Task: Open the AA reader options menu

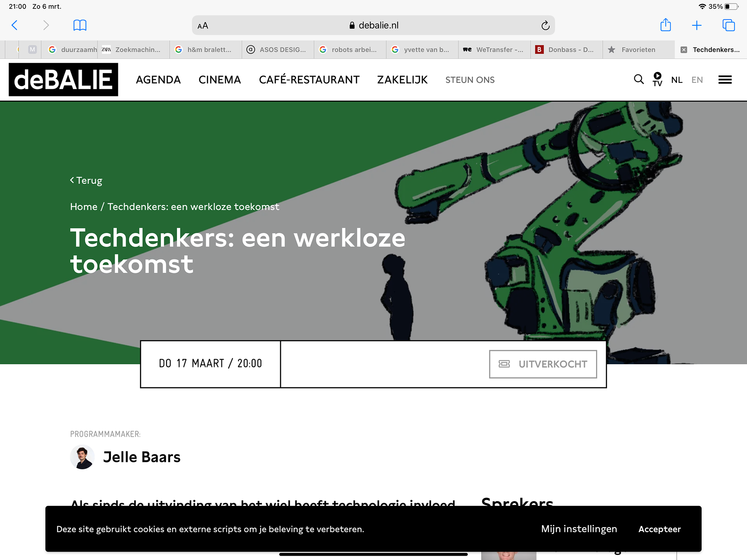Action: coord(203,26)
